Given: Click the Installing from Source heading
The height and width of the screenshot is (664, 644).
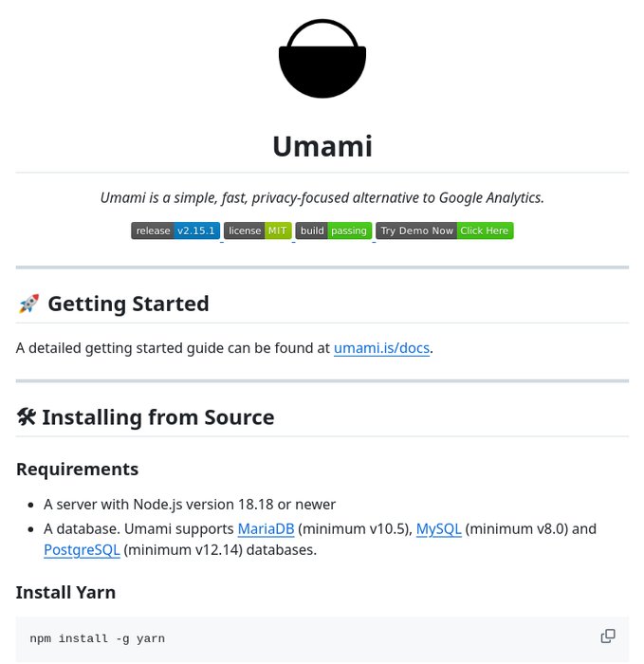Looking at the screenshot, I should 157,417.
